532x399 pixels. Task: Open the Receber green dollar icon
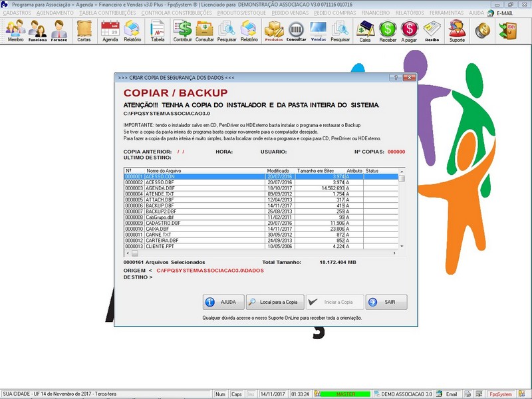(x=388, y=31)
